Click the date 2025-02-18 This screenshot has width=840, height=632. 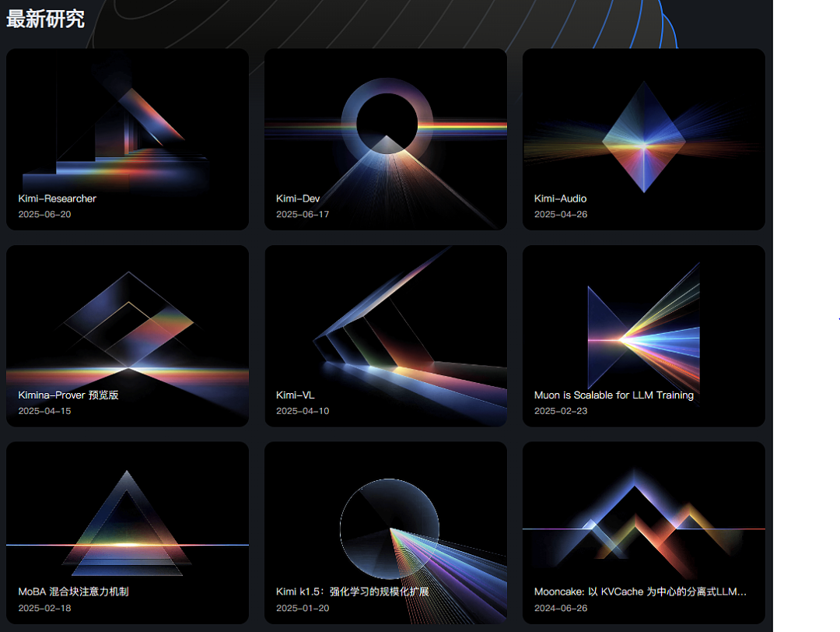(x=44, y=609)
